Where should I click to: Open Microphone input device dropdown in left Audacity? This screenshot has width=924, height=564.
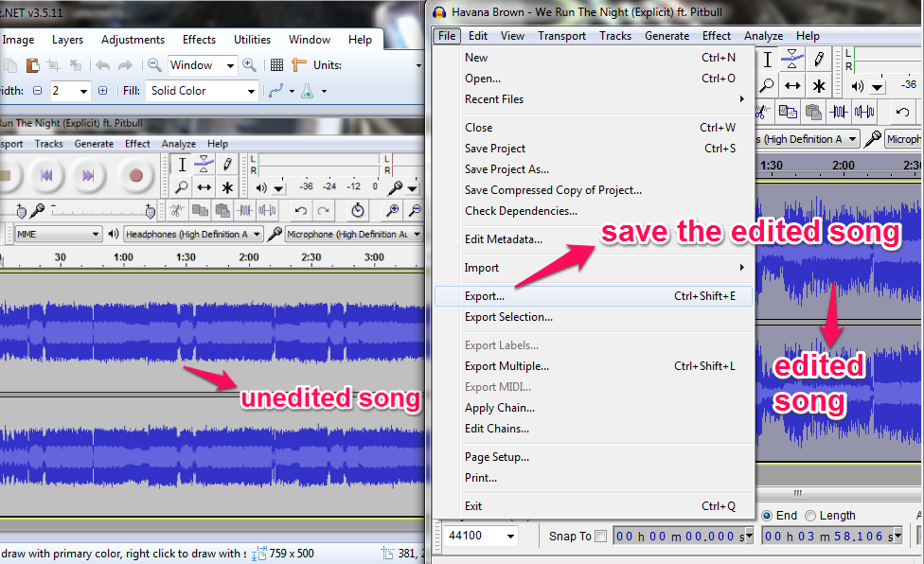pos(353,235)
